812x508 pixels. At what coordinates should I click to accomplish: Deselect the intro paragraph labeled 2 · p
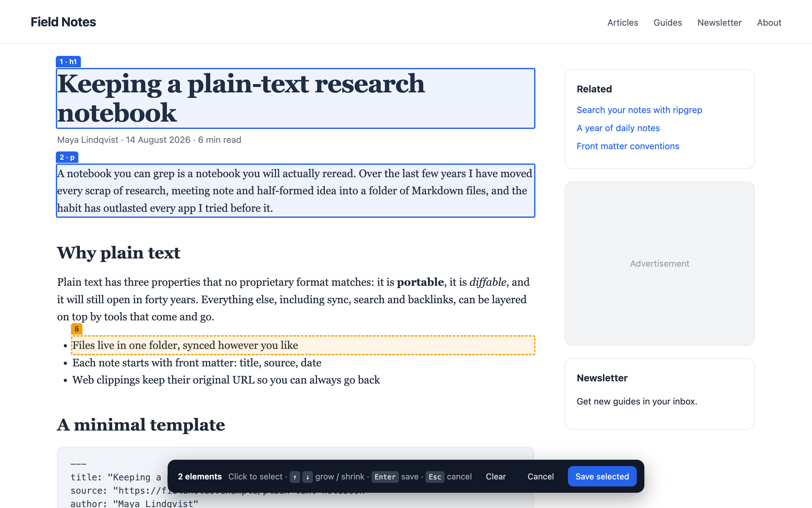pyautogui.click(x=295, y=190)
